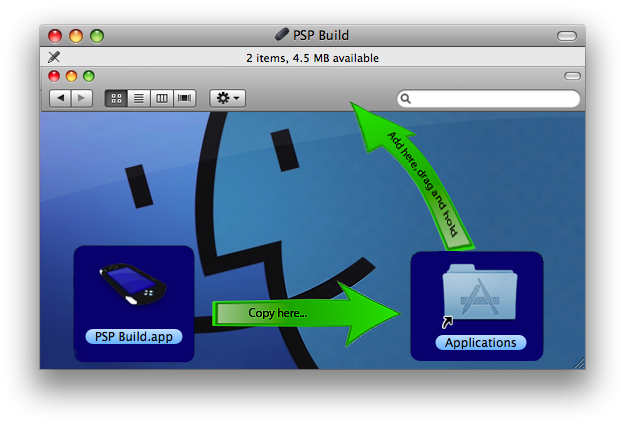Switch to list view
Image resolution: width=625 pixels, height=424 pixels.
139,98
